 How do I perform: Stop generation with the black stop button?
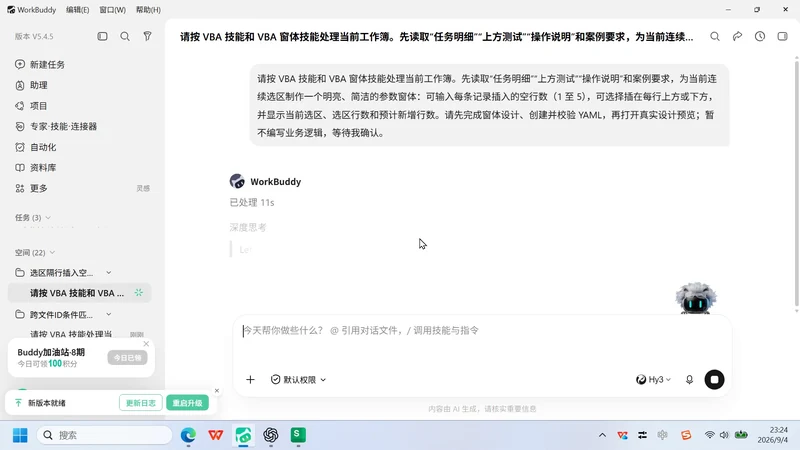click(x=714, y=380)
